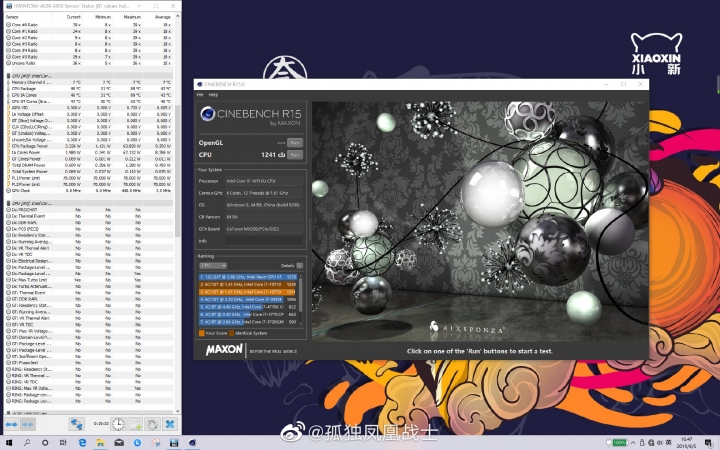This screenshot has width=720, height=450.
Task: Open Task View on the taskbar
Action: click(x=63, y=443)
